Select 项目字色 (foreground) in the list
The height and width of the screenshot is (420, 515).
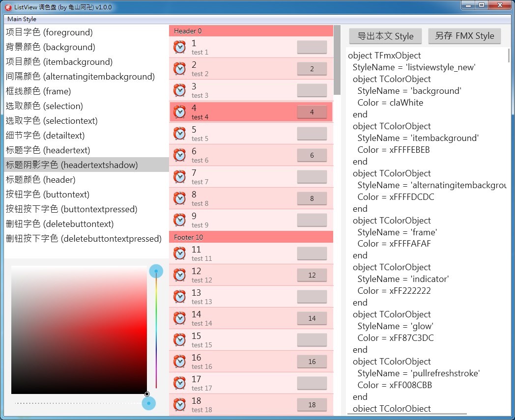click(x=86, y=32)
